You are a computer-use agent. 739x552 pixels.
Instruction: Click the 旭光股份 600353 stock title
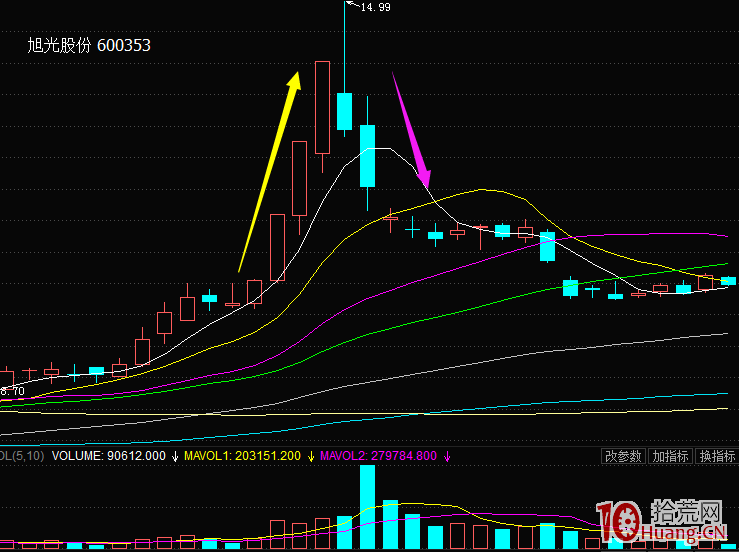pos(89,46)
